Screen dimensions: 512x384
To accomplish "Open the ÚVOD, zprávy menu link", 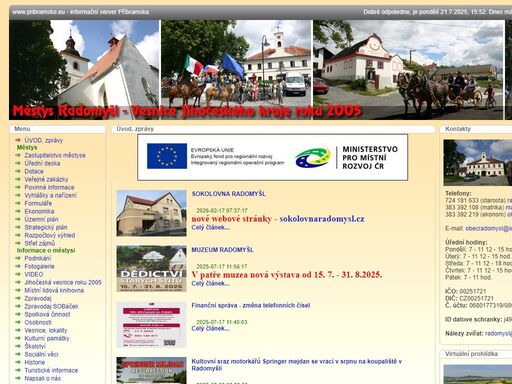I will [44, 140].
